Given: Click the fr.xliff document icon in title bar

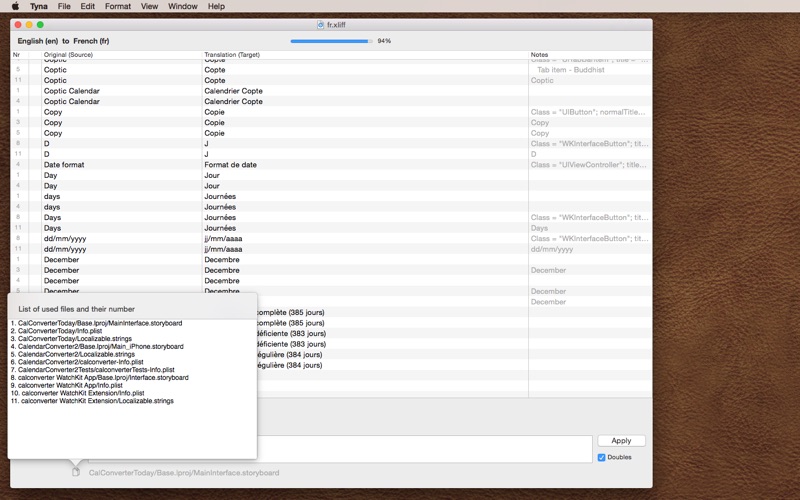Looking at the screenshot, I should point(320,24).
